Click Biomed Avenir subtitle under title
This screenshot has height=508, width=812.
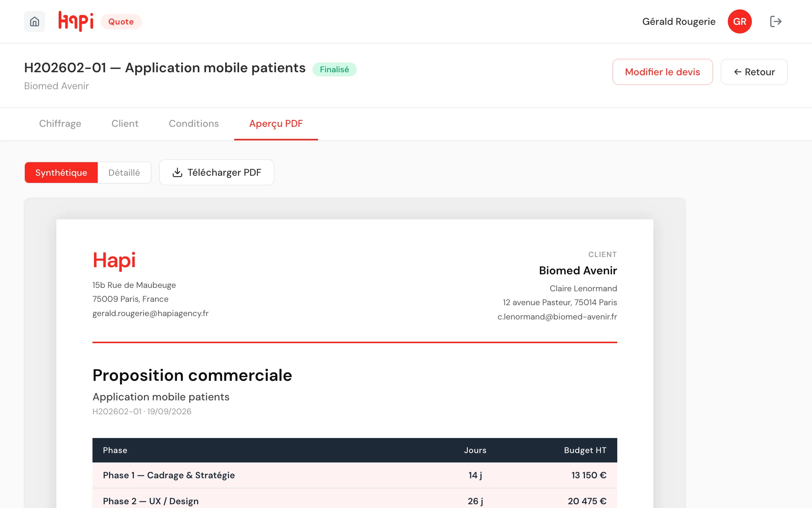coord(56,86)
